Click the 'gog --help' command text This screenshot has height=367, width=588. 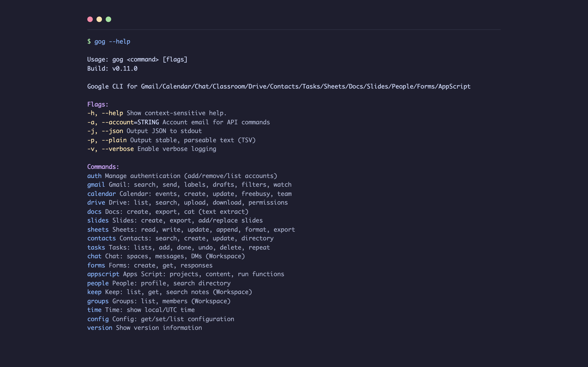[112, 42]
